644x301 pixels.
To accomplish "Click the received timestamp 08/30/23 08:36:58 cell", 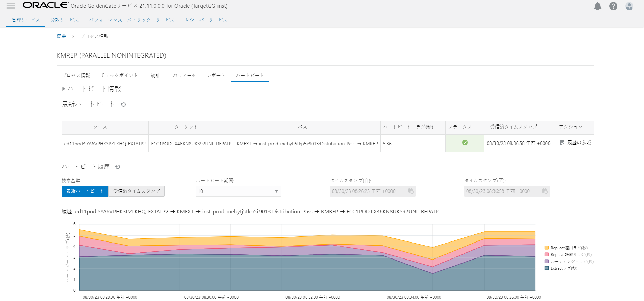I will pyautogui.click(x=519, y=144).
